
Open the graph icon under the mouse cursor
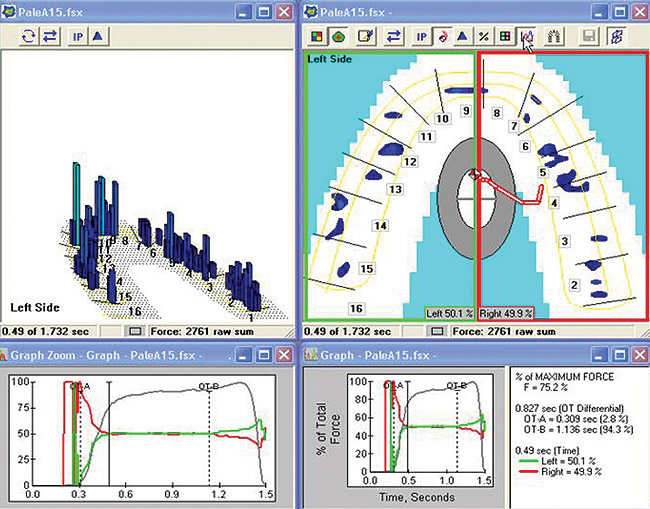coord(525,37)
